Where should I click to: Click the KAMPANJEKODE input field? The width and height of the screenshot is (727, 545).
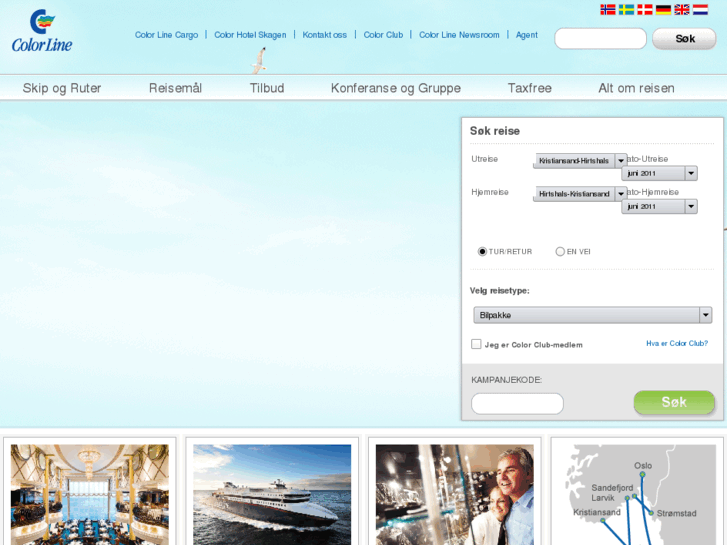pyautogui.click(x=517, y=404)
